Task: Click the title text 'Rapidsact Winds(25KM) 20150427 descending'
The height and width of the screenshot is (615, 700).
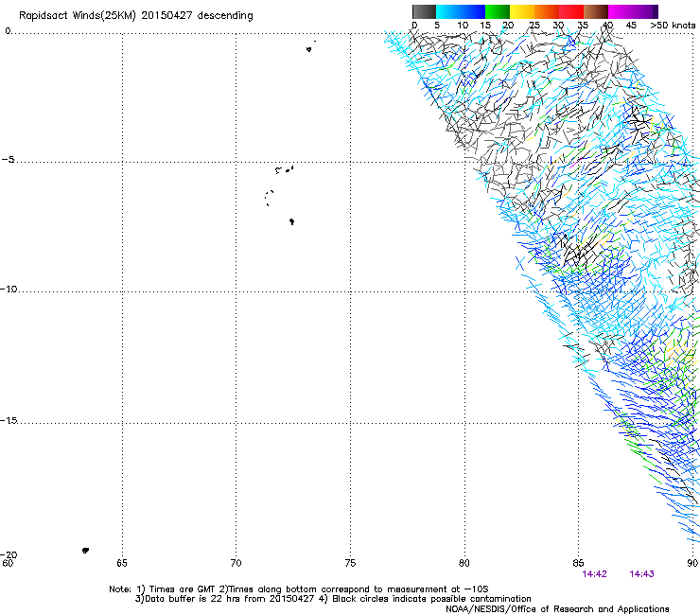Action: [x=135, y=16]
